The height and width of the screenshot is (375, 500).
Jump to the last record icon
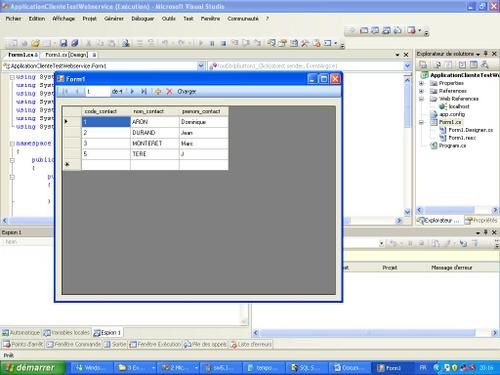[x=144, y=91]
